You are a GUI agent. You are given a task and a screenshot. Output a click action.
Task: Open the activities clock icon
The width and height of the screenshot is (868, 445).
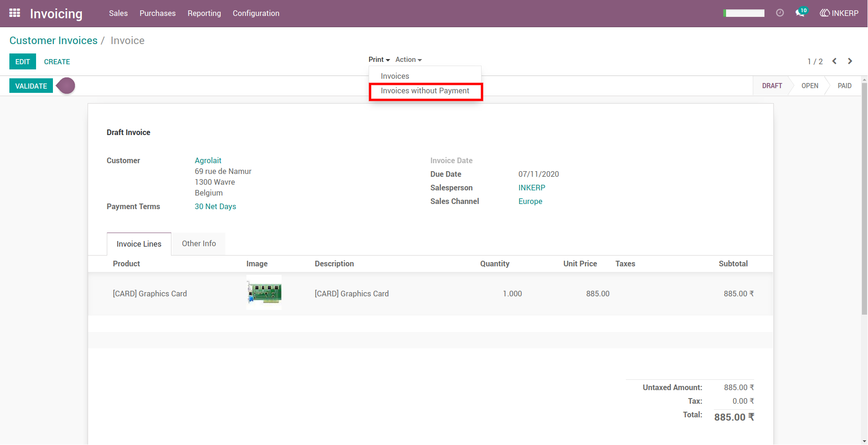point(780,13)
